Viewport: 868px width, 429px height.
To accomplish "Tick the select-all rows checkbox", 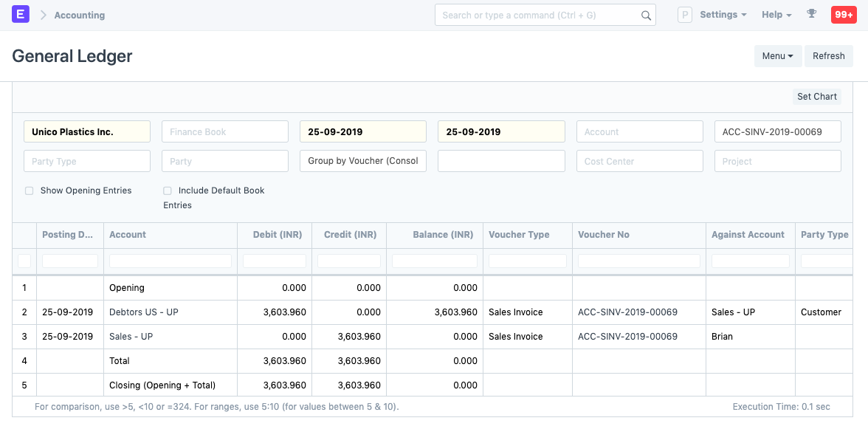I will (x=24, y=261).
